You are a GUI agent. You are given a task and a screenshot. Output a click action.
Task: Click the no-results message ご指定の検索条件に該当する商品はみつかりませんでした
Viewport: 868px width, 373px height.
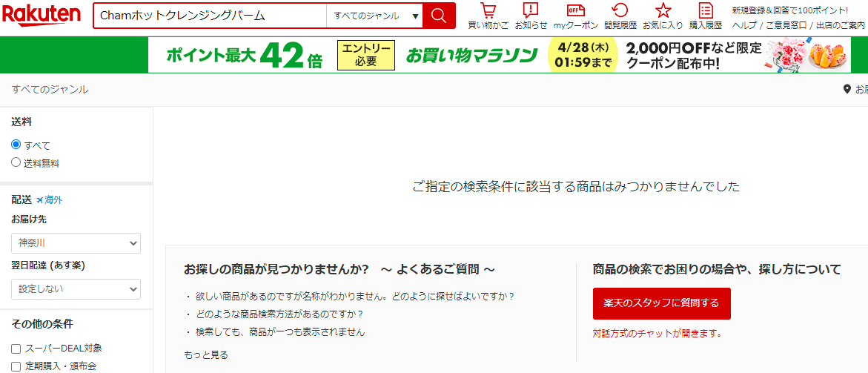(576, 187)
